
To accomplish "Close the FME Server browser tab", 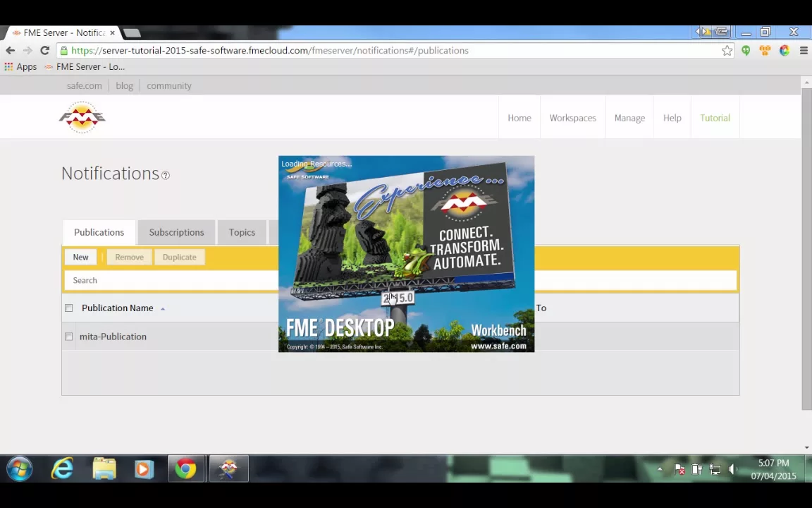I will tap(112, 32).
